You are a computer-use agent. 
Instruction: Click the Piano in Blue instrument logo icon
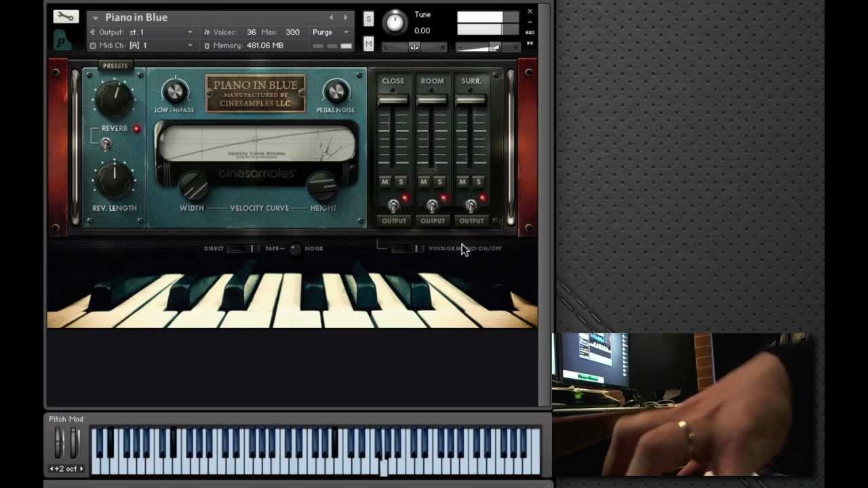click(x=62, y=41)
